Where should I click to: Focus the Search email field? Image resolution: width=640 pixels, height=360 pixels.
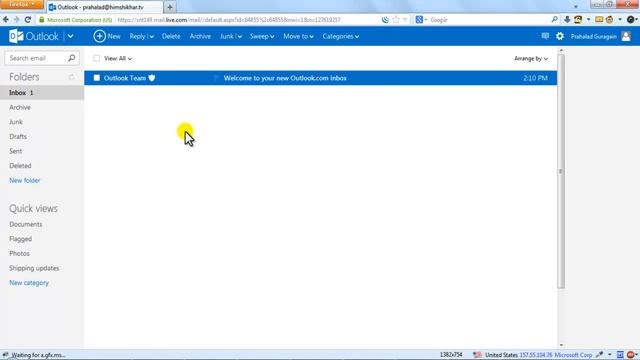[37, 58]
